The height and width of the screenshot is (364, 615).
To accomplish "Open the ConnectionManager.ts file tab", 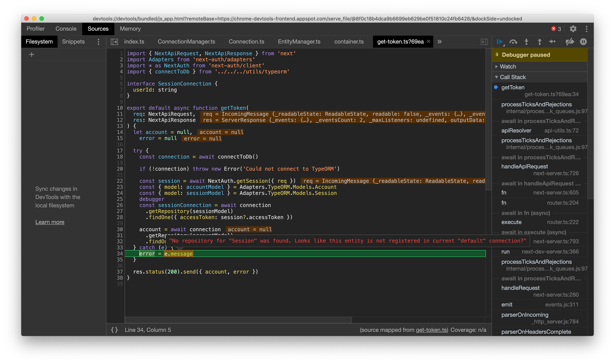I will click(186, 42).
